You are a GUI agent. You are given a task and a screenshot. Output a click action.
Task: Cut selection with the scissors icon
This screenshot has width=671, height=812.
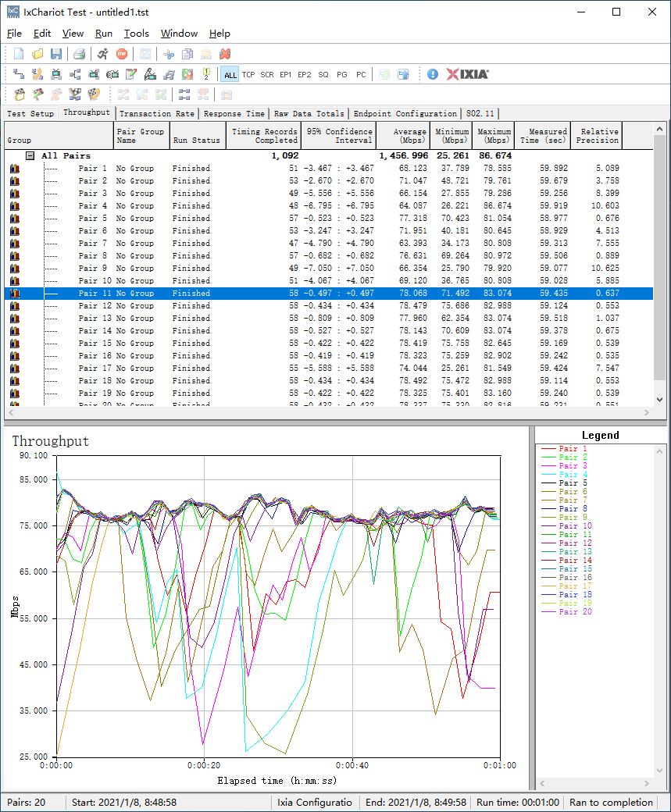169,54
